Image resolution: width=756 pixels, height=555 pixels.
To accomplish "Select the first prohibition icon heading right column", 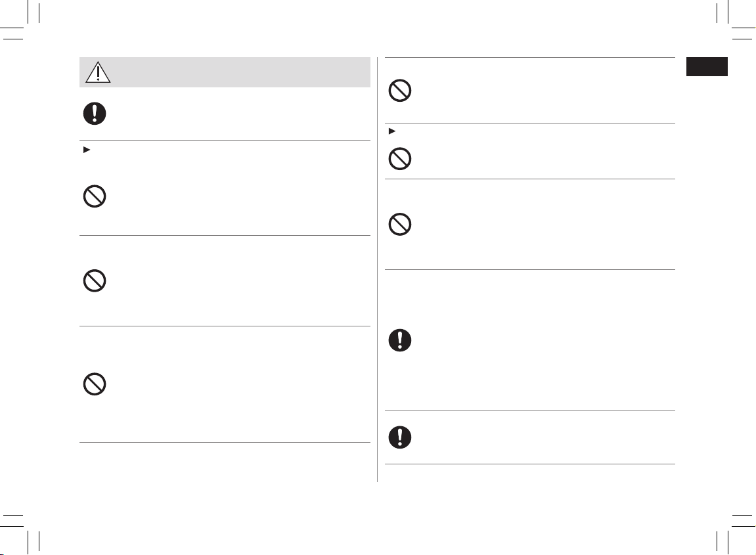I will [400, 90].
